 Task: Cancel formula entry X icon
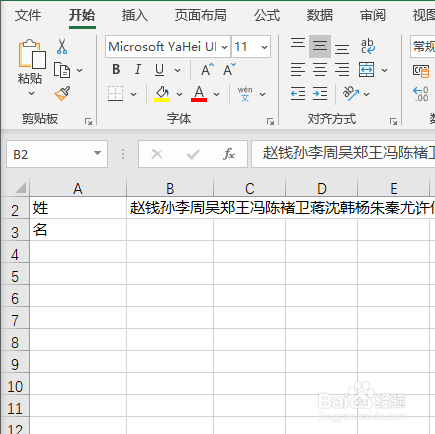point(157,154)
